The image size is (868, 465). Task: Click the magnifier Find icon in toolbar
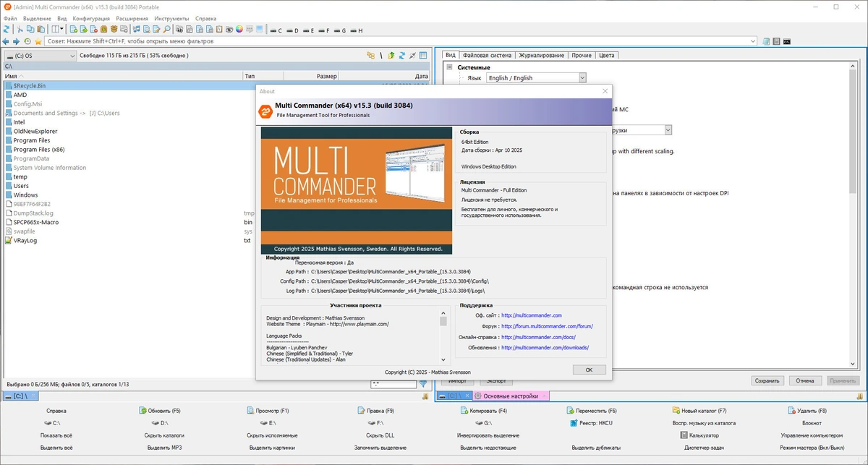click(166, 30)
